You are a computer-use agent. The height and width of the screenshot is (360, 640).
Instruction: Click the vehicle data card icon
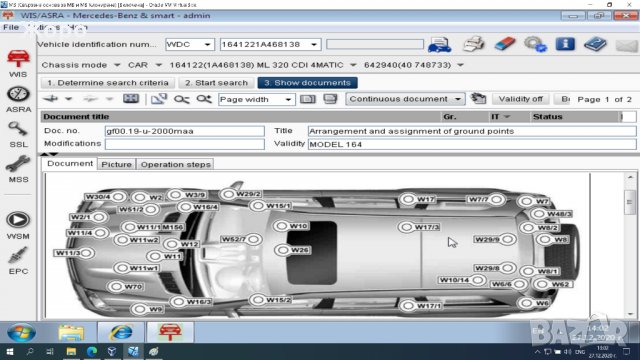click(x=439, y=44)
